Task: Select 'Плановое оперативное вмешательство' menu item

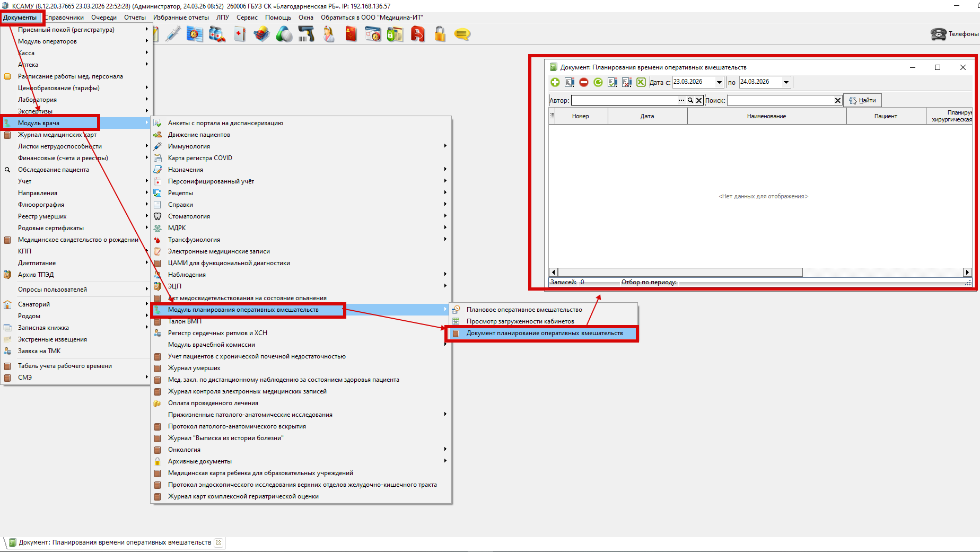Action: pyautogui.click(x=524, y=310)
